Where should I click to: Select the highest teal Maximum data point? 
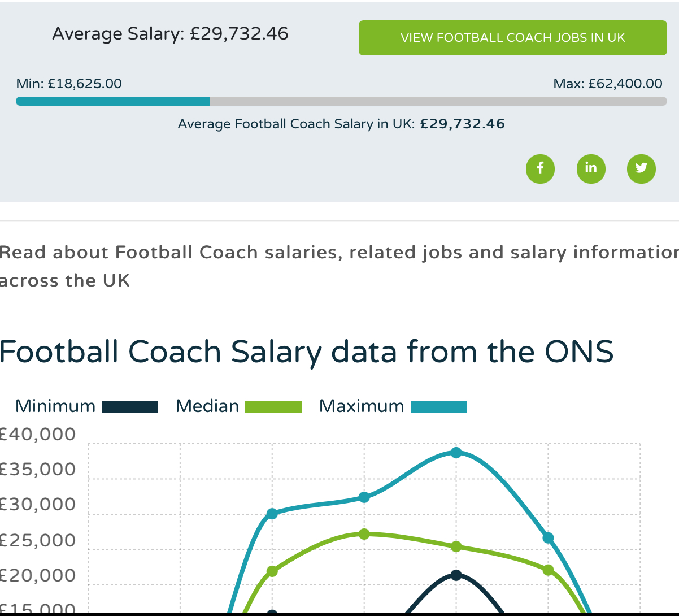[456, 453]
